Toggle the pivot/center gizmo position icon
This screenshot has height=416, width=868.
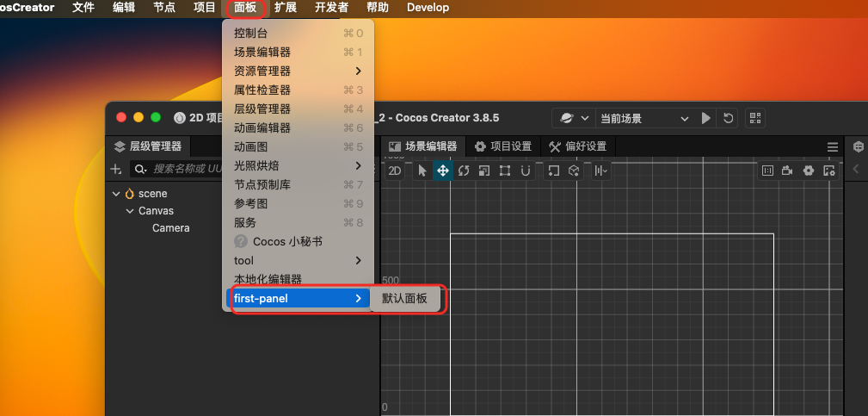point(553,171)
